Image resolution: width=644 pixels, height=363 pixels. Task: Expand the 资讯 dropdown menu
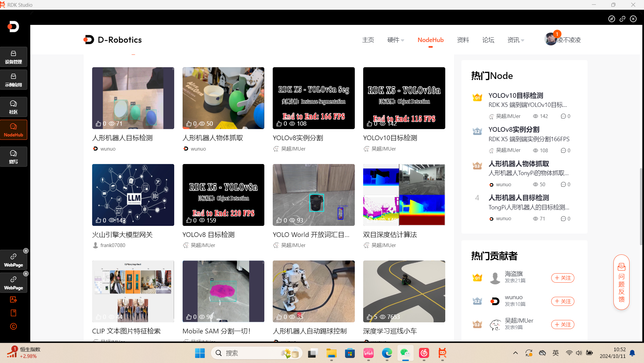516,40
